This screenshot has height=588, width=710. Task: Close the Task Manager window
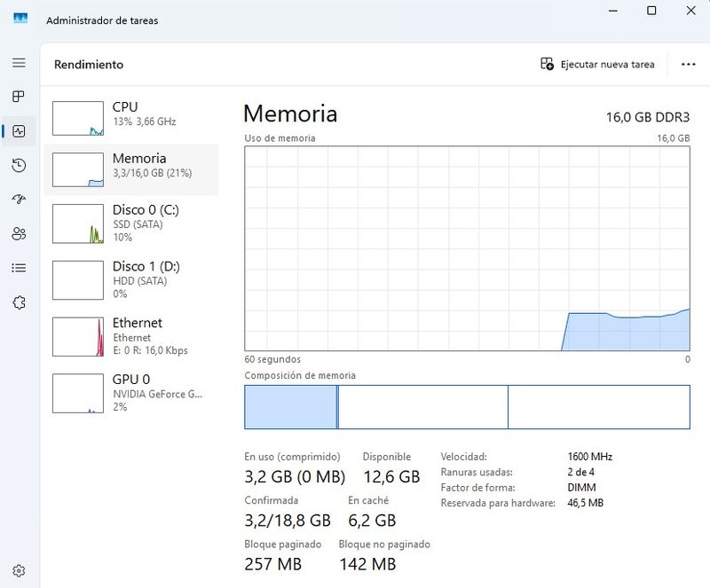(690, 11)
